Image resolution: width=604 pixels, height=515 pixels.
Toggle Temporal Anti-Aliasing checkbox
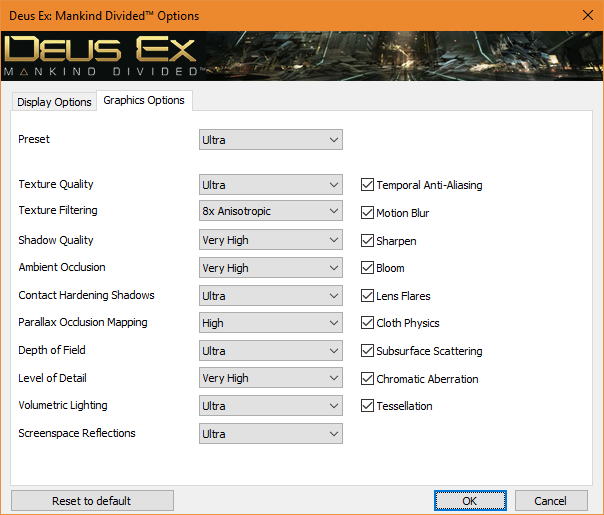[x=367, y=185]
